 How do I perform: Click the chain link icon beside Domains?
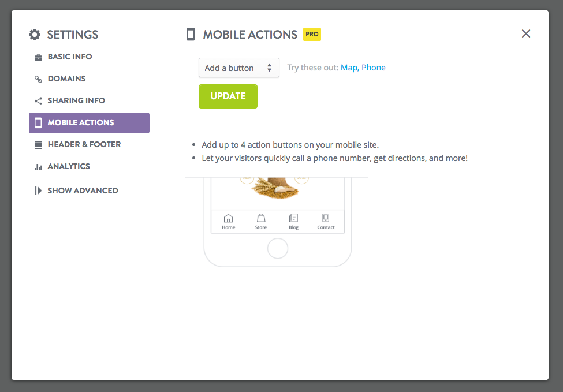(38, 79)
